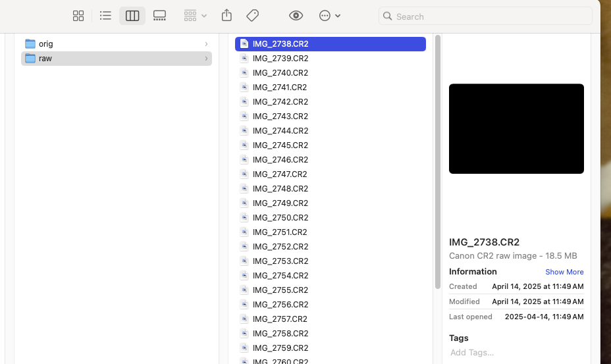Select file IMG_2743.CR2
611x364 pixels.
coord(330,116)
